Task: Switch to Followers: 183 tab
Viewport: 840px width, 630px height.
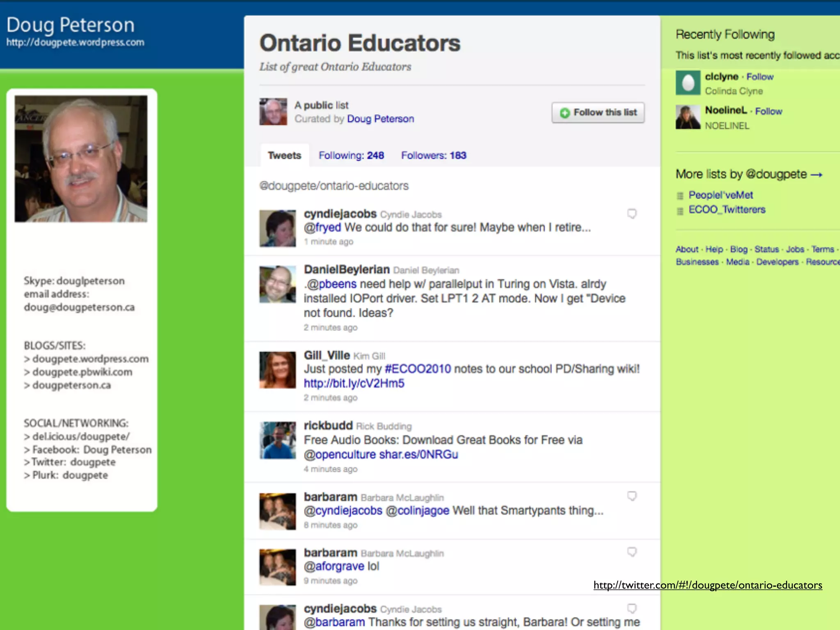Action: pyautogui.click(x=434, y=155)
